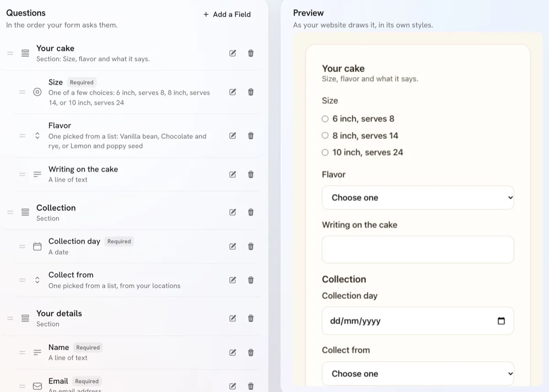The image size is (549, 392).
Task: Edit the Your details section
Action: click(232, 318)
